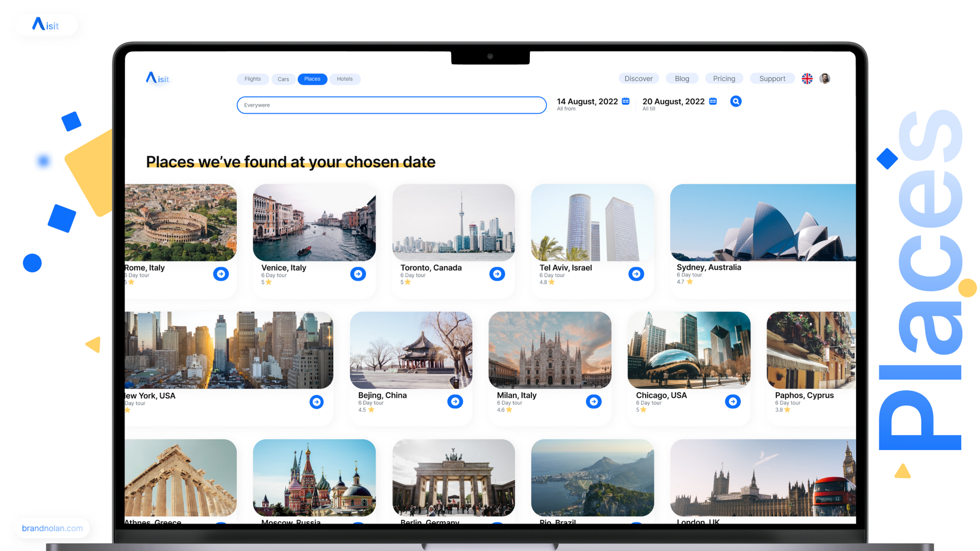Click the arrow button for Venice, Italy
980x551 pixels.
[358, 274]
